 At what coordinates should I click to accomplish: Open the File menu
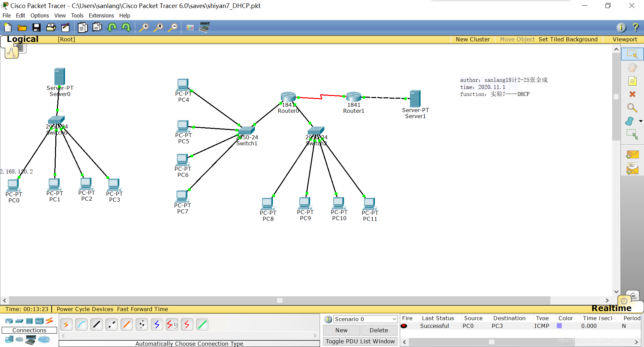click(7, 15)
